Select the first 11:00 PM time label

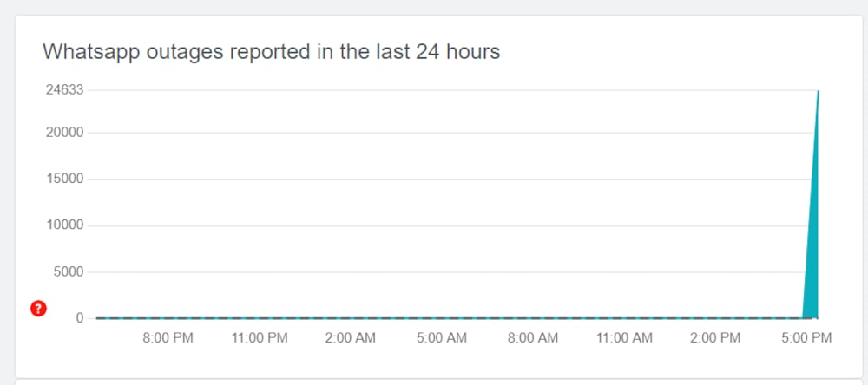259,338
